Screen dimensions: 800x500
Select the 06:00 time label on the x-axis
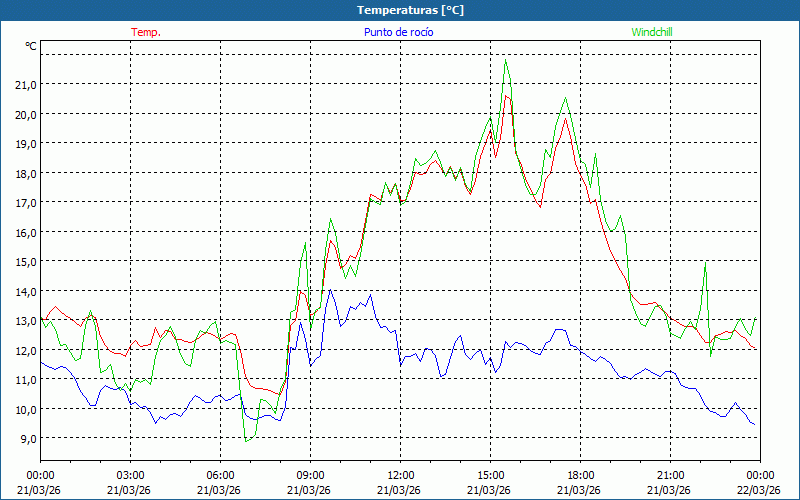(221, 475)
